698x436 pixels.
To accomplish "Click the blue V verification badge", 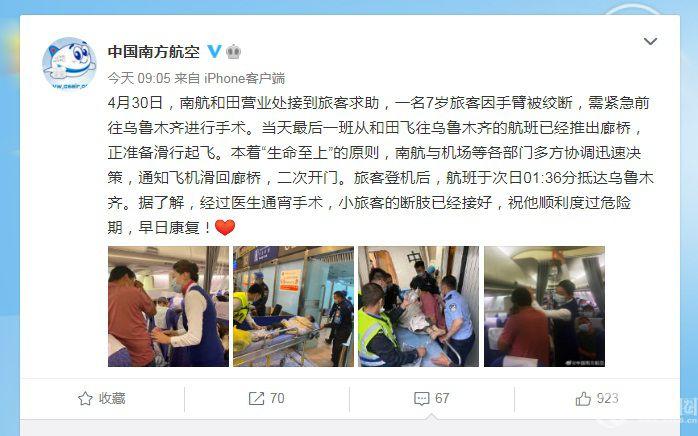I will pyautogui.click(x=215, y=52).
